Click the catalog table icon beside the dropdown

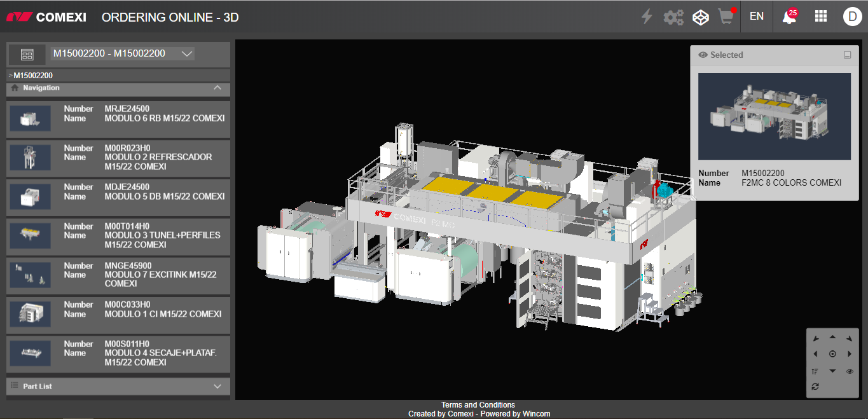(x=27, y=55)
